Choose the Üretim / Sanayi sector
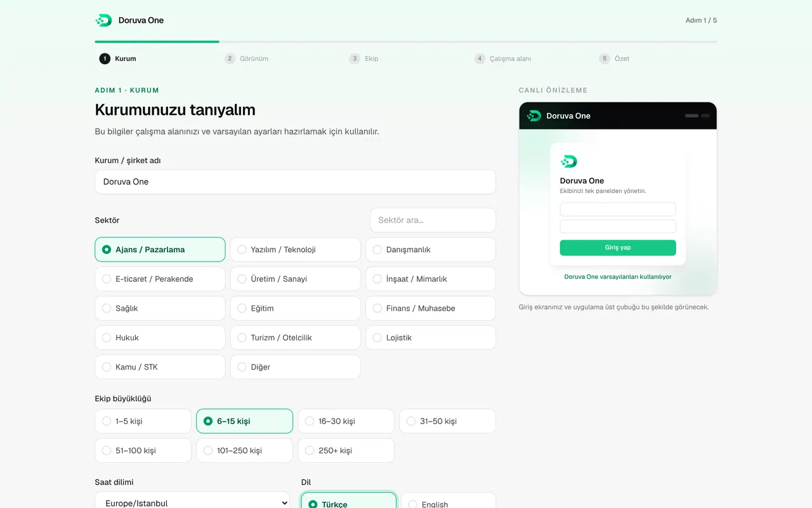Image resolution: width=812 pixels, height=508 pixels. 296,279
